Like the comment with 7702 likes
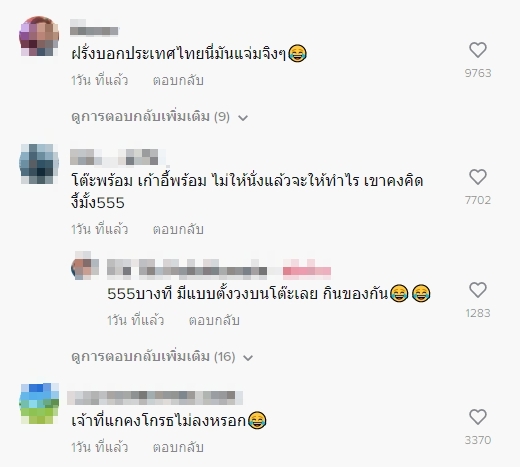 pos(478,177)
